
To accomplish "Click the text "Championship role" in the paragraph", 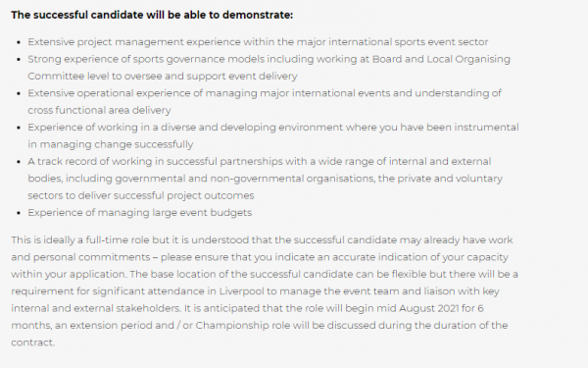I will [x=242, y=326].
